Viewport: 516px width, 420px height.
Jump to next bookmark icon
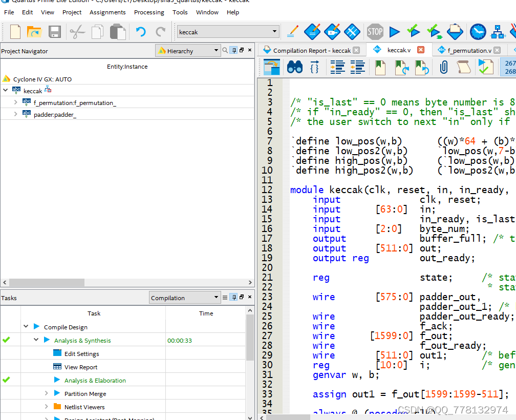pyautogui.click(x=402, y=68)
